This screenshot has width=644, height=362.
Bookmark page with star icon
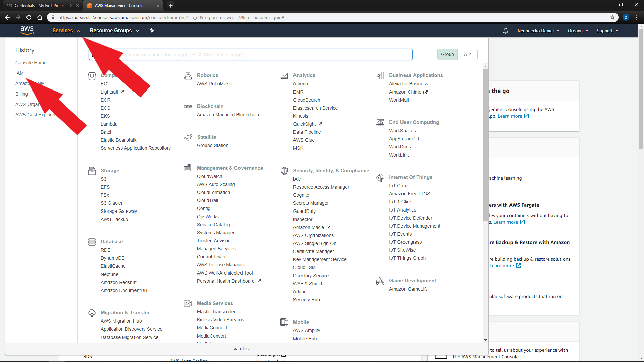coord(612,17)
